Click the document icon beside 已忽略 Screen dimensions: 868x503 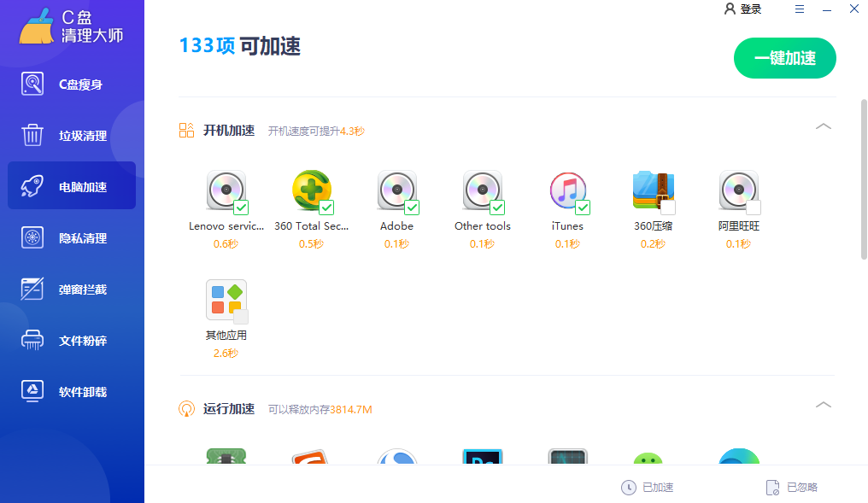click(773, 488)
